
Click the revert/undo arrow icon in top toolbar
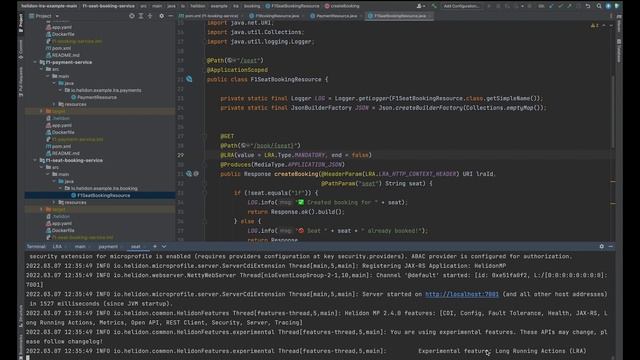pos(588,6)
